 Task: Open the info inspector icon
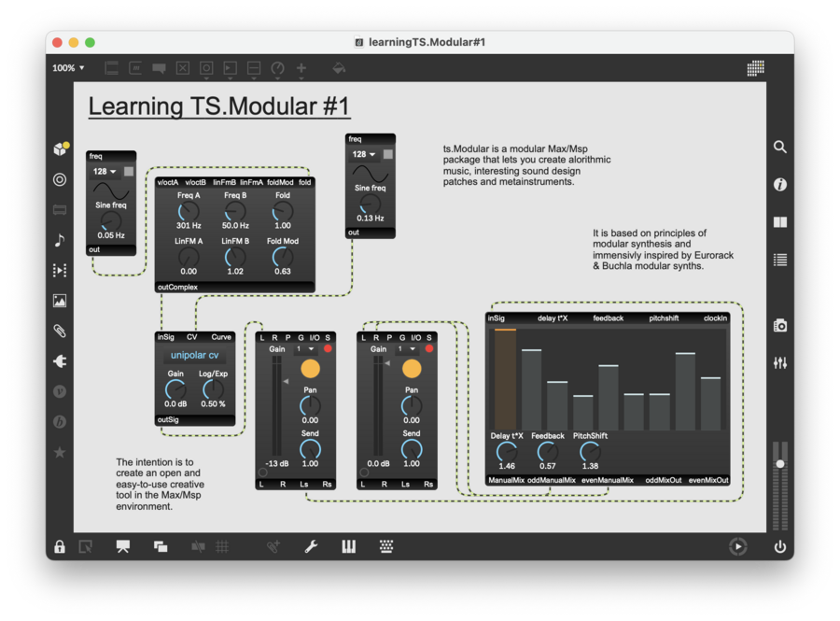(780, 184)
